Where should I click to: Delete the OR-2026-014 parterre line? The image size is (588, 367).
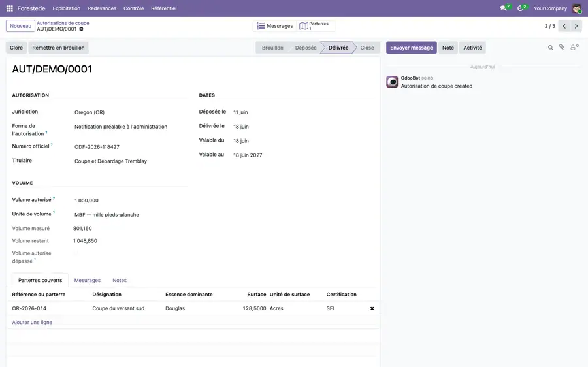pyautogui.click(x=372, y=308)
